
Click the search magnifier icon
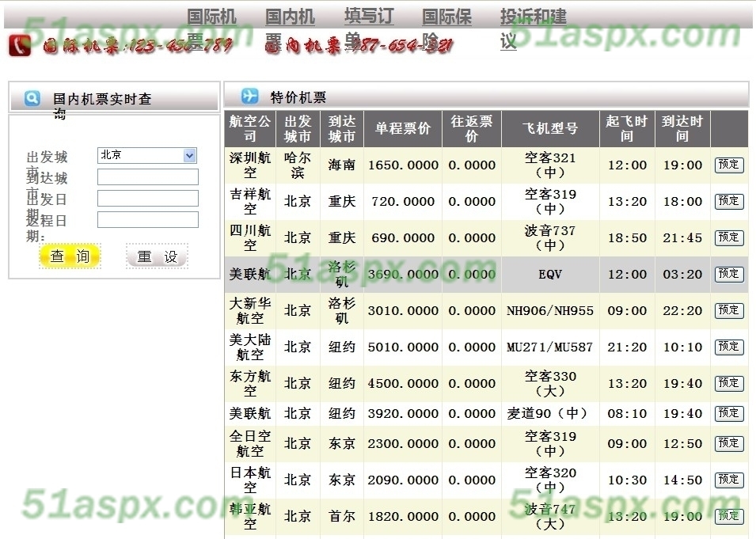32,98
